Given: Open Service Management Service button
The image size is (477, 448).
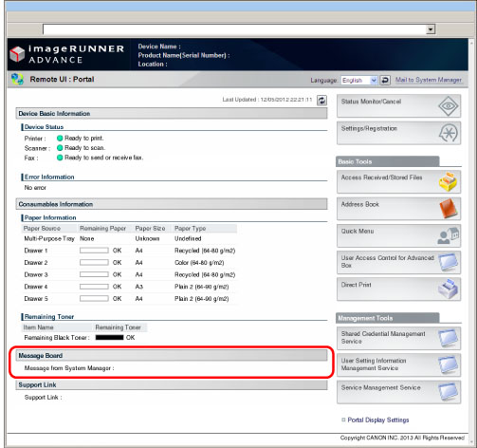Looking at the screenshot, I should pos(398,392).
